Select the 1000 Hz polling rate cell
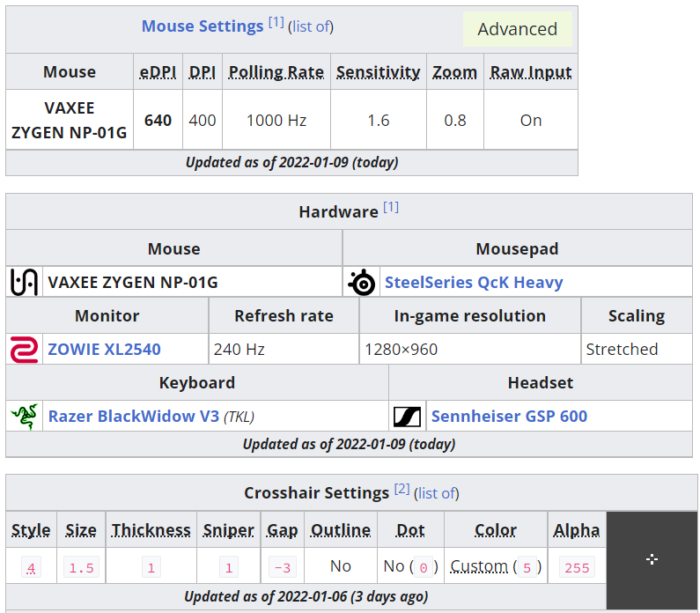Screen dimensions: 700x613 click(x=276, y=120)
